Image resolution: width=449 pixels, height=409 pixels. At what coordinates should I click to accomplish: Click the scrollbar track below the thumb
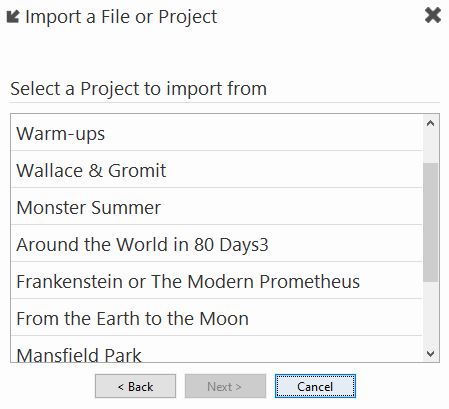pos(430,313)
